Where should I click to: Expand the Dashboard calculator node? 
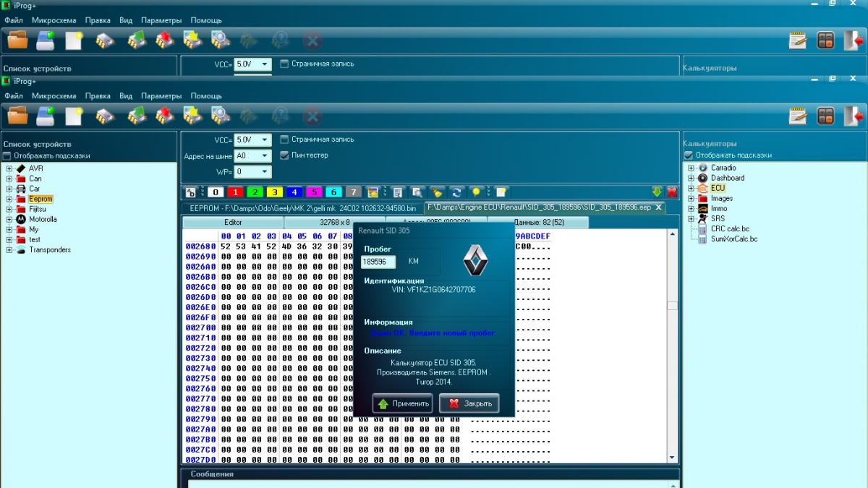pos(691,178)
